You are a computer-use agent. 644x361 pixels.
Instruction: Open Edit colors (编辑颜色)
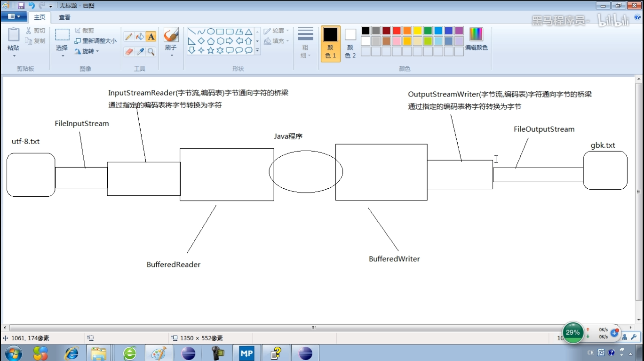tap(476, 39)
